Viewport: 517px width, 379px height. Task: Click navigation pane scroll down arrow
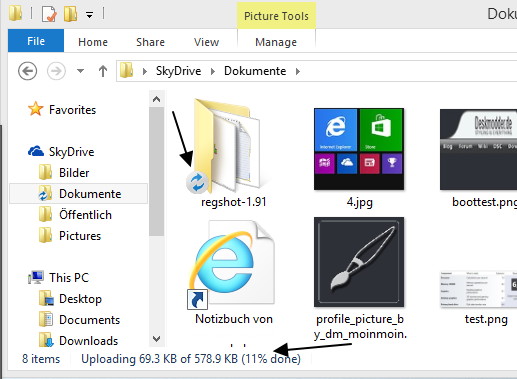156,339
